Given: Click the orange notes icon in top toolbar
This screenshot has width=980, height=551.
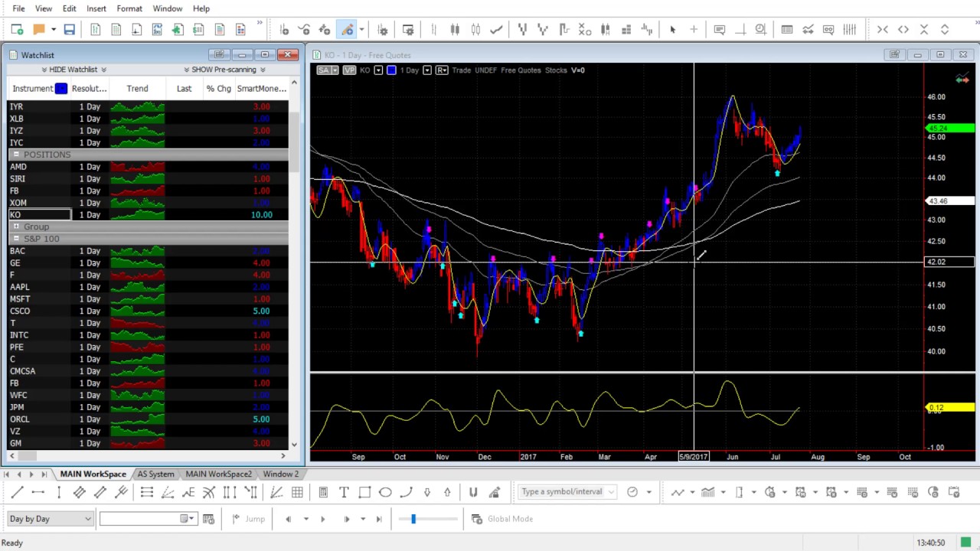Looking at the screenshot, I should (38, 29).
